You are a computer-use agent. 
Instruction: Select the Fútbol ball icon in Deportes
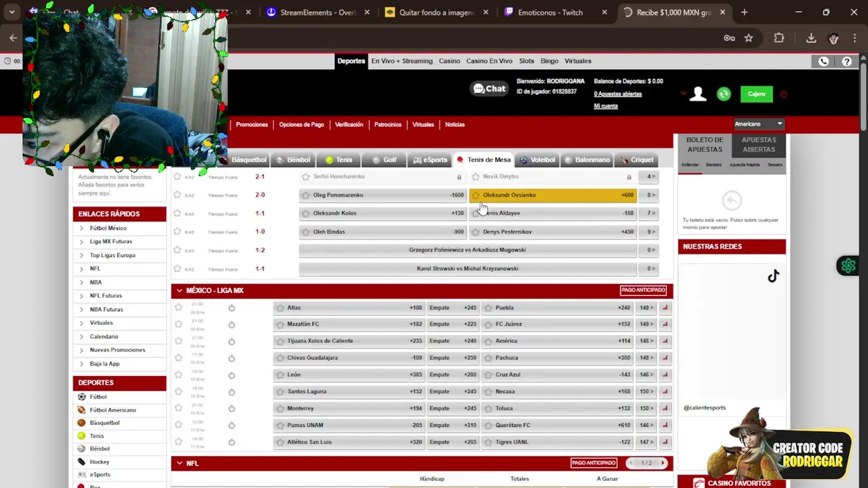tap(81, 396)
